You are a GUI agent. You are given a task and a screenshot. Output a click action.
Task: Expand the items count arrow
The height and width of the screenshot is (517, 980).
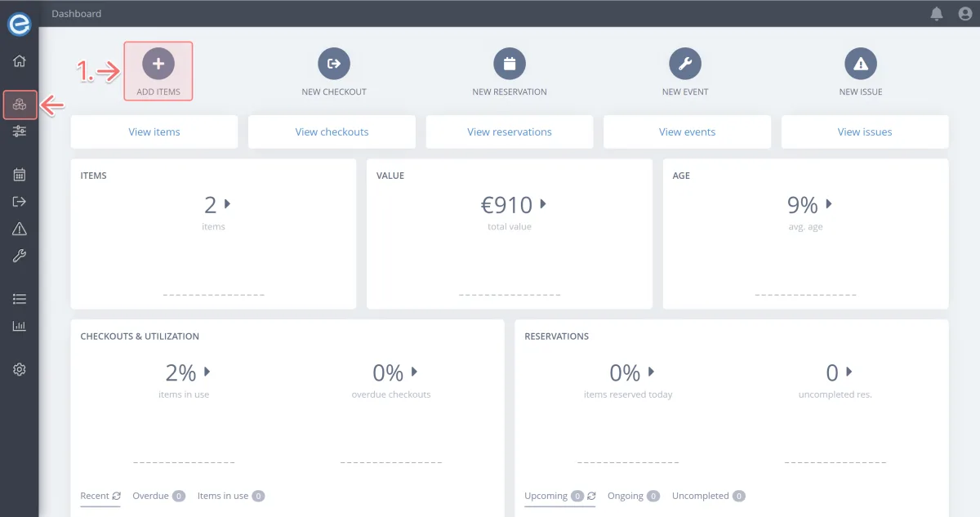click(227, 203)
